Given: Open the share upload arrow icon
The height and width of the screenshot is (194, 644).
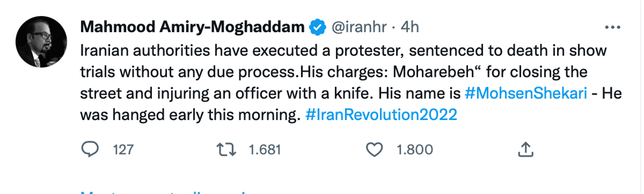Looking at the screenshot, I should [x=525, y=149].
